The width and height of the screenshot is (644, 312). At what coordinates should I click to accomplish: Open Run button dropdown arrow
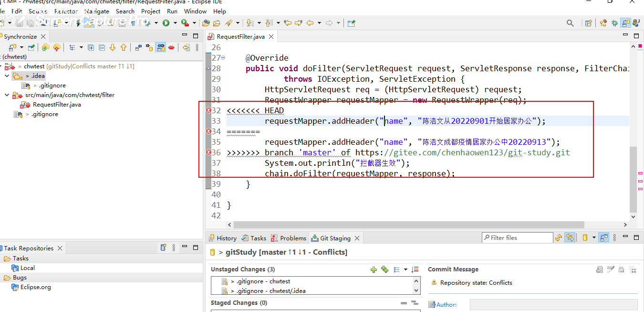(x=175, y=23)
